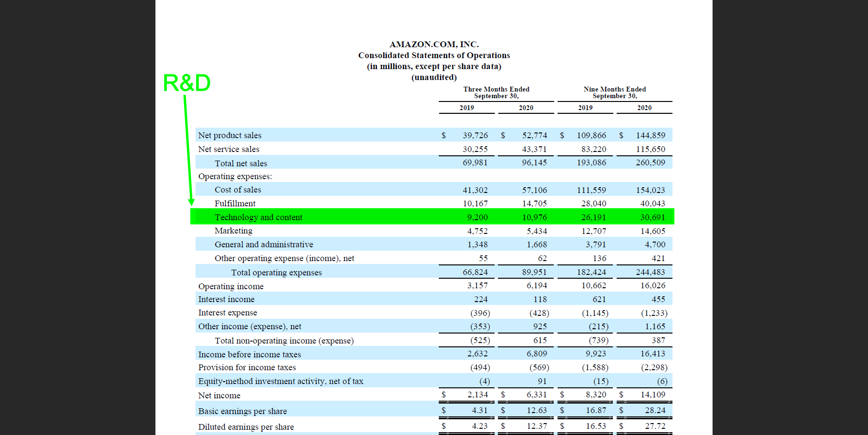
Task: Click the interest income value 224
Action: [481, 299]
